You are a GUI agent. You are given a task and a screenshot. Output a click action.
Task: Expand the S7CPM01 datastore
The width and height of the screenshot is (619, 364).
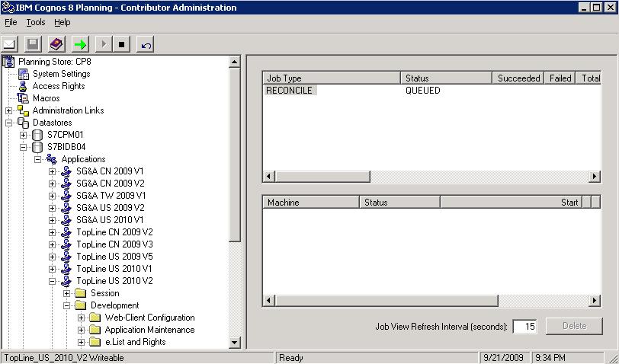pos(24,135)
